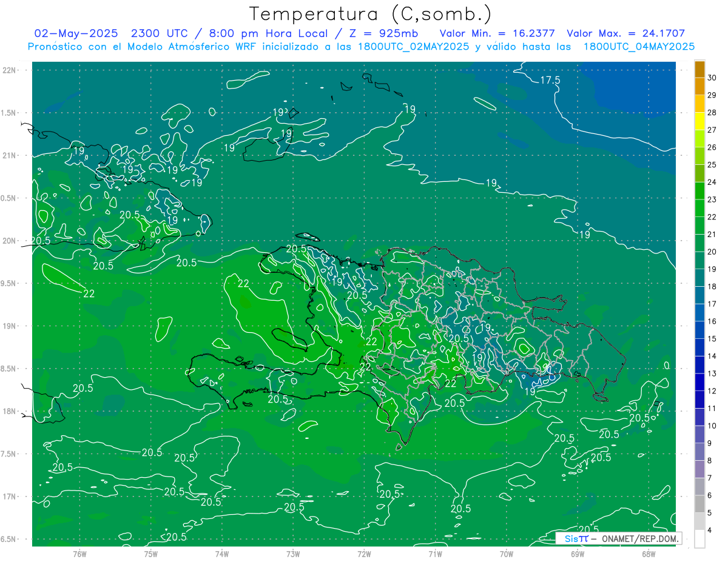Click the legend value 16

coord(712,321)
